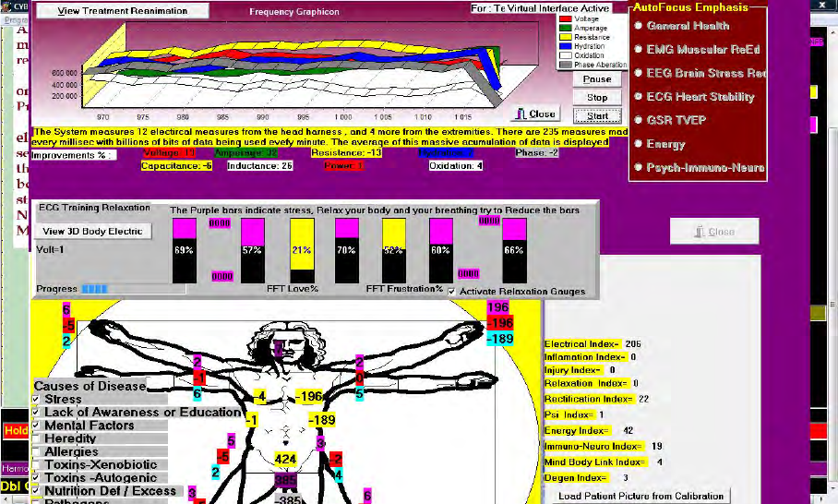
Task: Click the 66% stress gauge bar
Action: [x=515, y=250]
